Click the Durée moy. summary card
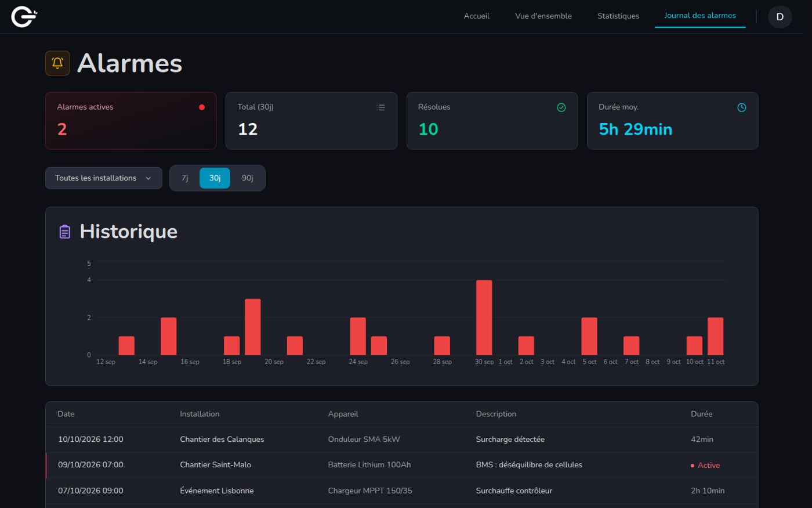The height and width of the screenshot is (508, 812). 673,121
